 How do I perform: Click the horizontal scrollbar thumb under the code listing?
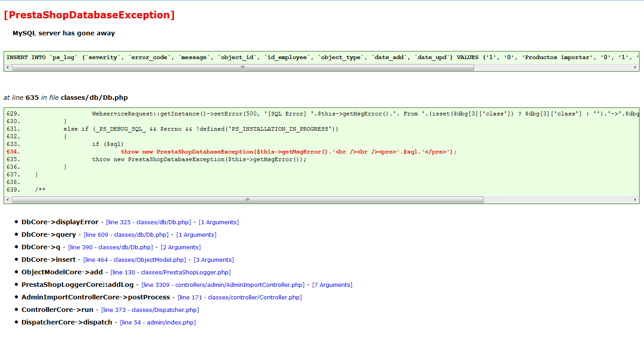(x=248, y=200)
